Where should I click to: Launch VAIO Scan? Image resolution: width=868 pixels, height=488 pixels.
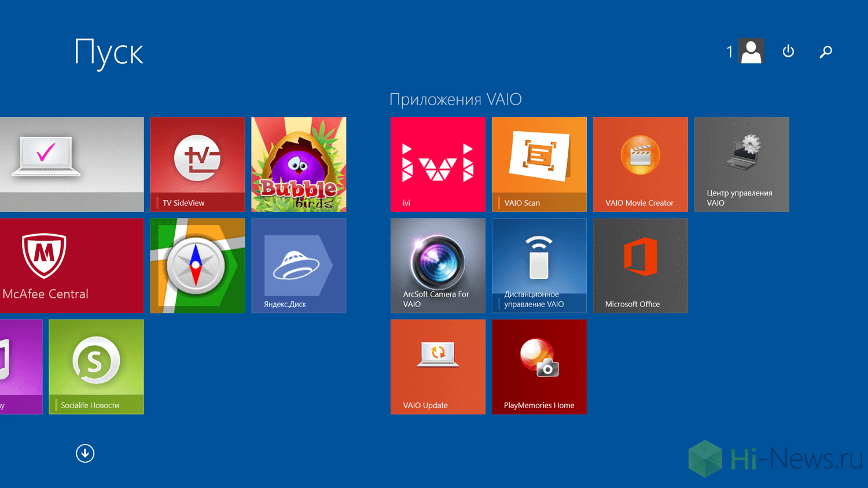(x=539, y=164)
